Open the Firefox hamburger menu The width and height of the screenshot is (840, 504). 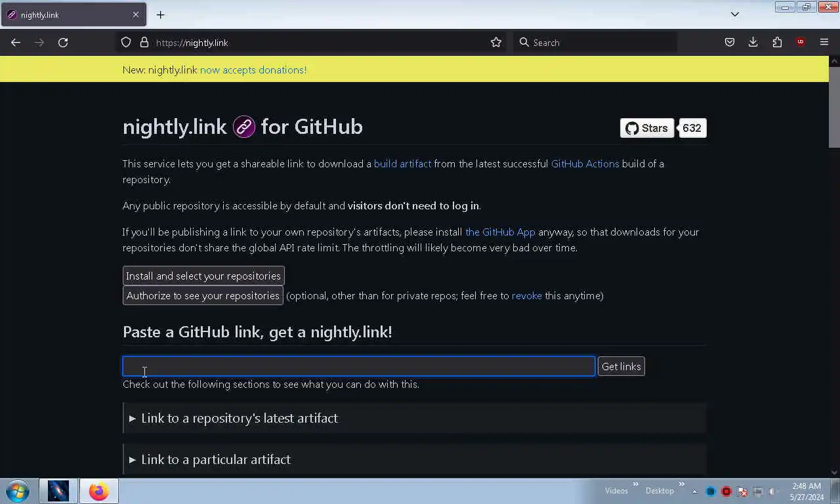(x=824, y=43)
